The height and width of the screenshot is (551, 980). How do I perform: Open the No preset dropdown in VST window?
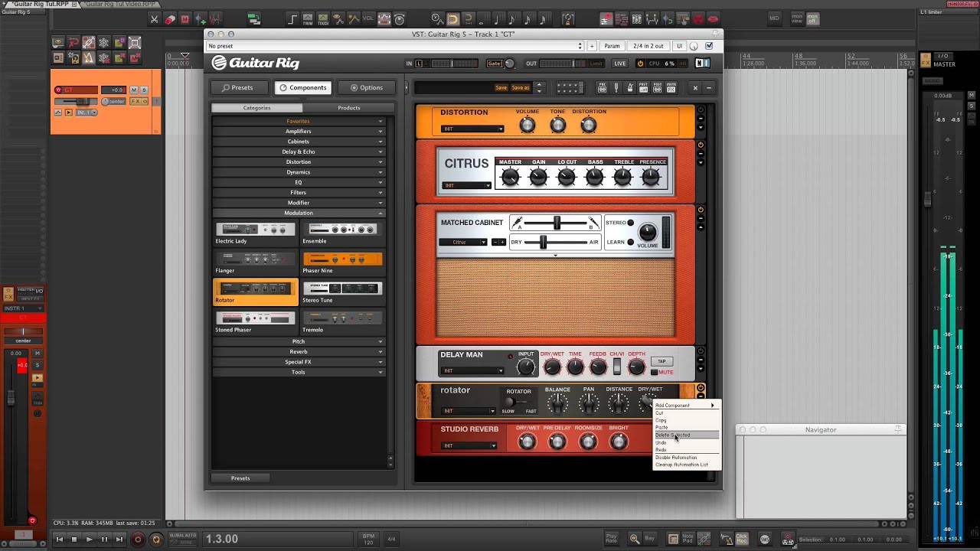coord(396,46)
